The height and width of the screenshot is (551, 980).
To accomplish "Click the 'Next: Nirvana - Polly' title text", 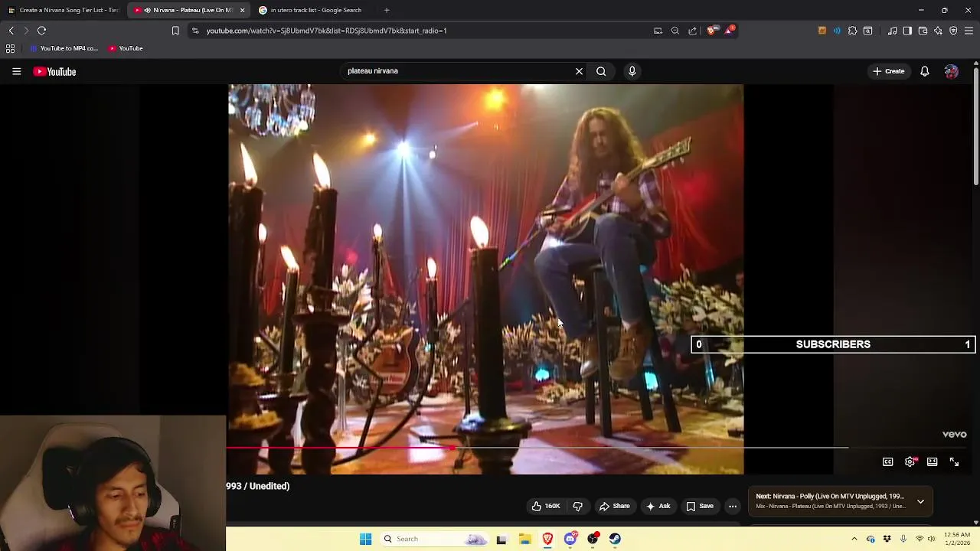I will click(830, 496).
